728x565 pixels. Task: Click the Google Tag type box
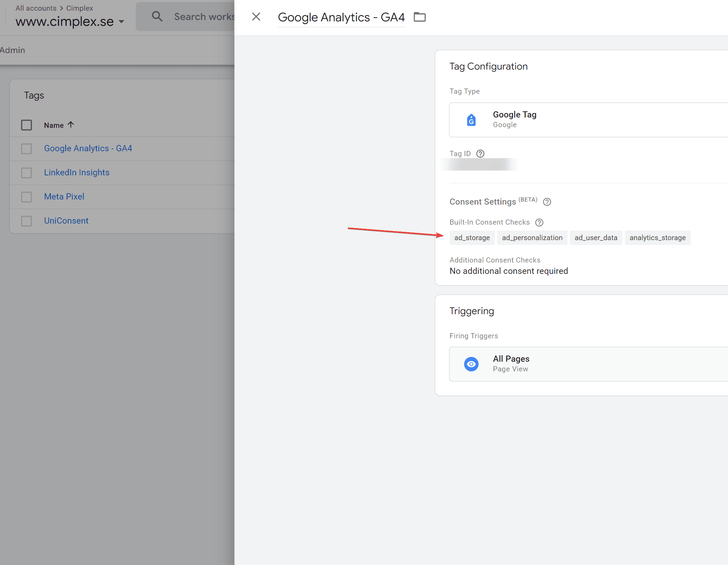pos(589,120)
